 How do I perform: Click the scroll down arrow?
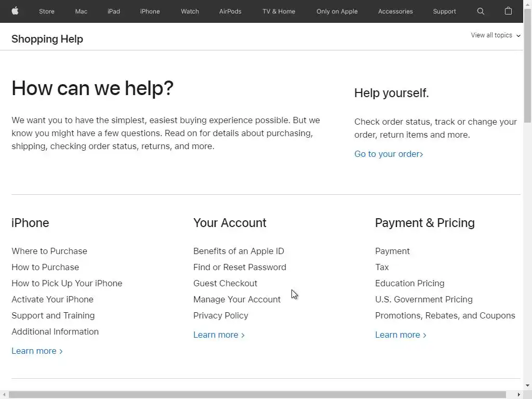click(x=528, y=385)
